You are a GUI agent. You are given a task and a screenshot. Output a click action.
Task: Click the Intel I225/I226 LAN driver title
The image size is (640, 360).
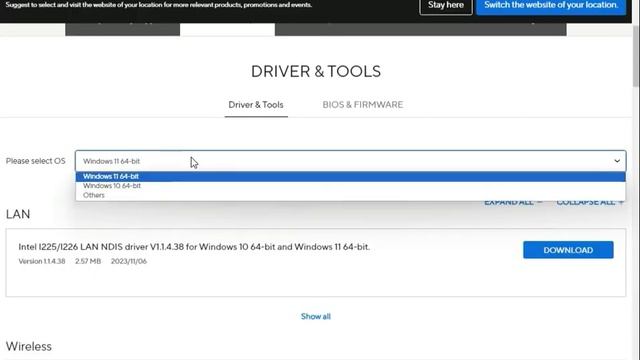pyautogui.click(x=194, y=247)
